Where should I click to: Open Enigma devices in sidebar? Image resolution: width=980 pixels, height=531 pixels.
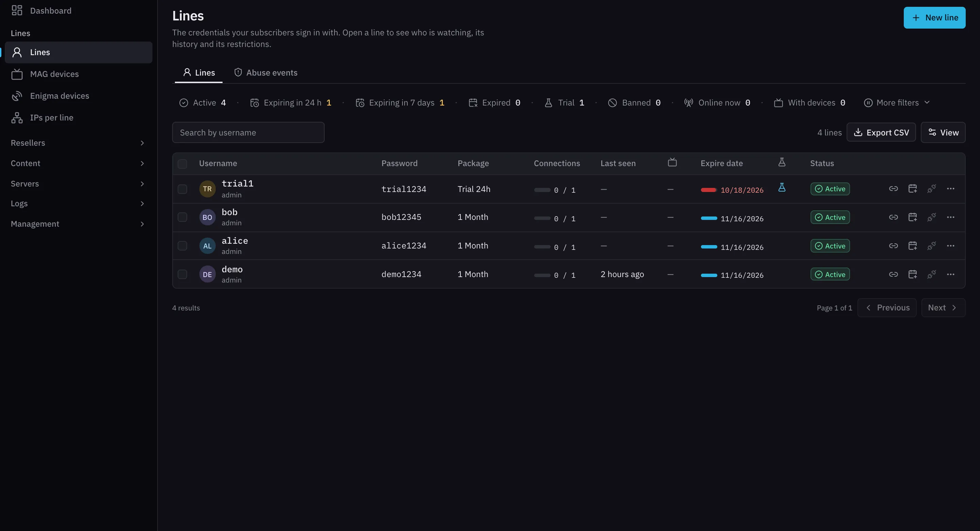(78, 96)
